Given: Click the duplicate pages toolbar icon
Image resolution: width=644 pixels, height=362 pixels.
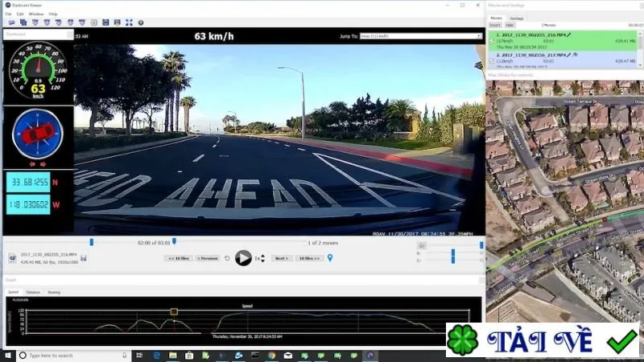Looking at the screenshot, I should [x=23, y=23].
